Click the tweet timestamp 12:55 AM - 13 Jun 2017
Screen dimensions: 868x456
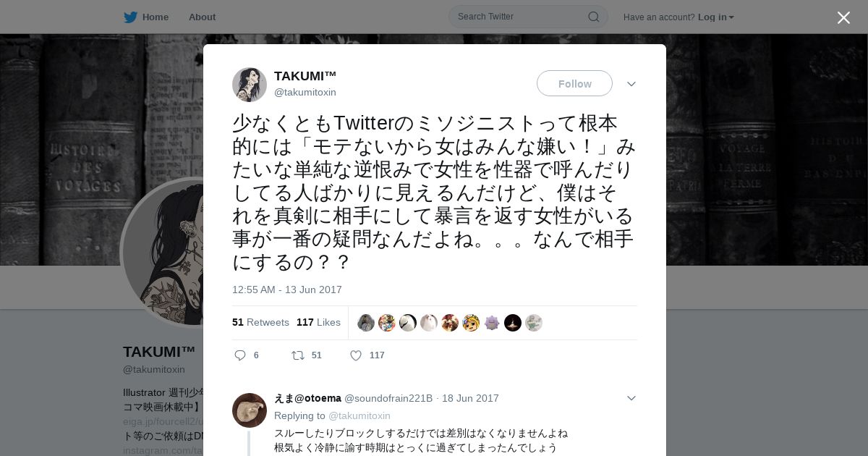tap(287, 290)
